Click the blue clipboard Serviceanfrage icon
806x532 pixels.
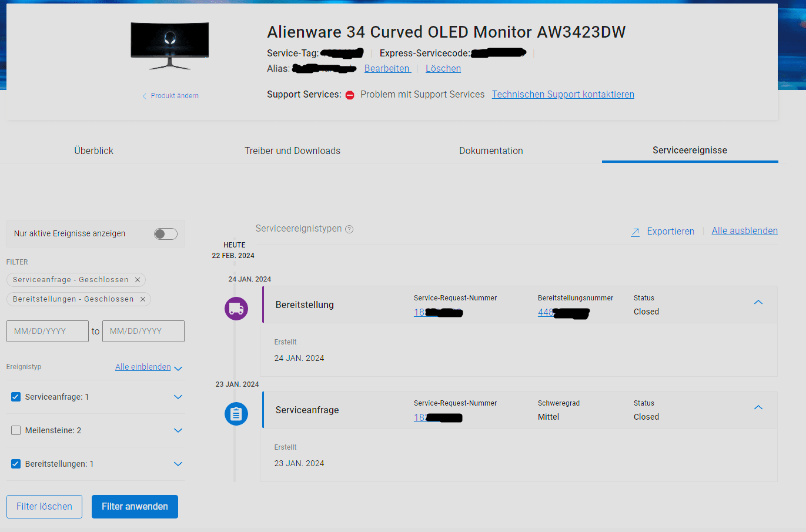click(x=236, y=414)
